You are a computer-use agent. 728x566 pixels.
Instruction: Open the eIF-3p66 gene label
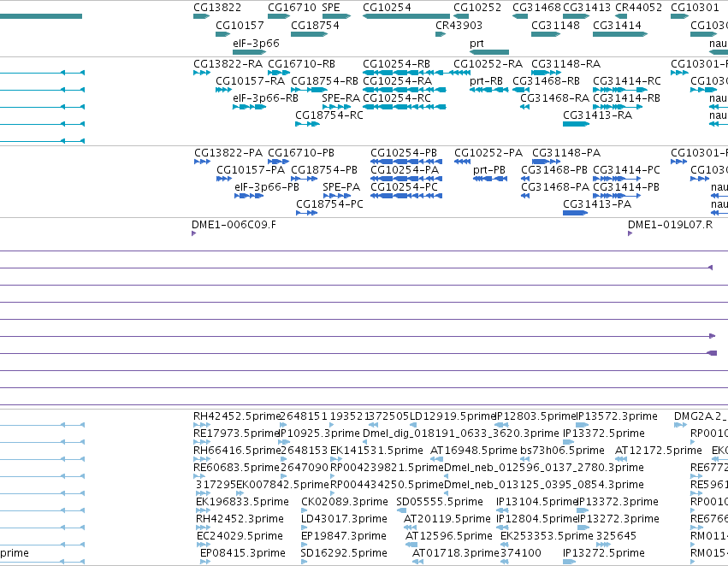coord(257,43)
